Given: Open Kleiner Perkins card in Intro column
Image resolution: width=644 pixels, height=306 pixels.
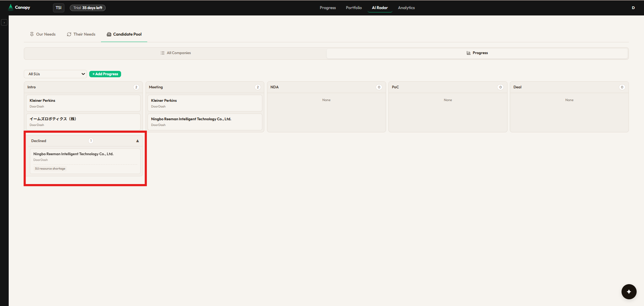Looking at the screenshot, I should 83,103.
